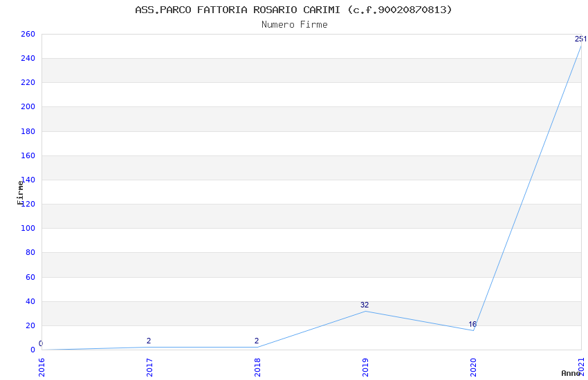Click x-axis year label 2017
Viewport: 588px width, 380px height.
pyautogui.click(x=149, y=368)
